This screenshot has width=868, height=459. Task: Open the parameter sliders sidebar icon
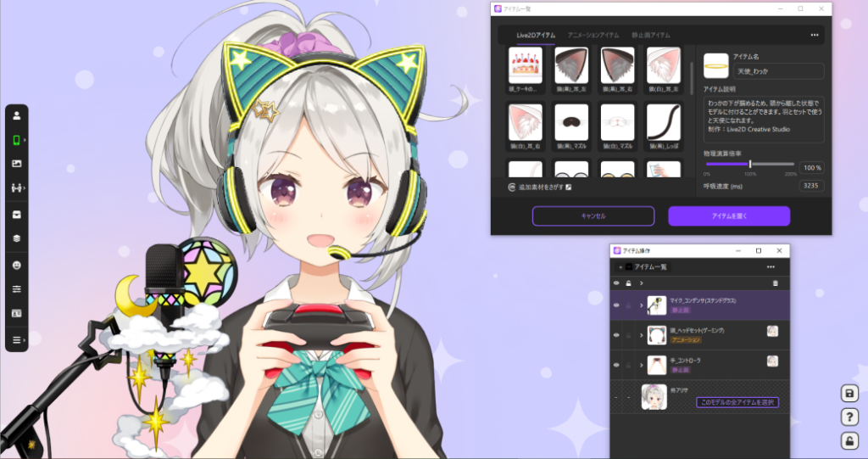(x=17, y=288)
